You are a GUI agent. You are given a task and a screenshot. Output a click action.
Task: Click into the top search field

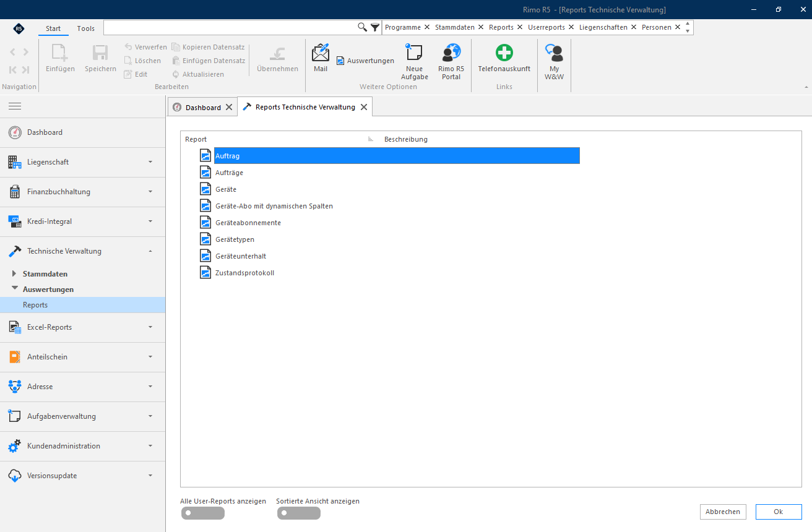pos(230,27)
